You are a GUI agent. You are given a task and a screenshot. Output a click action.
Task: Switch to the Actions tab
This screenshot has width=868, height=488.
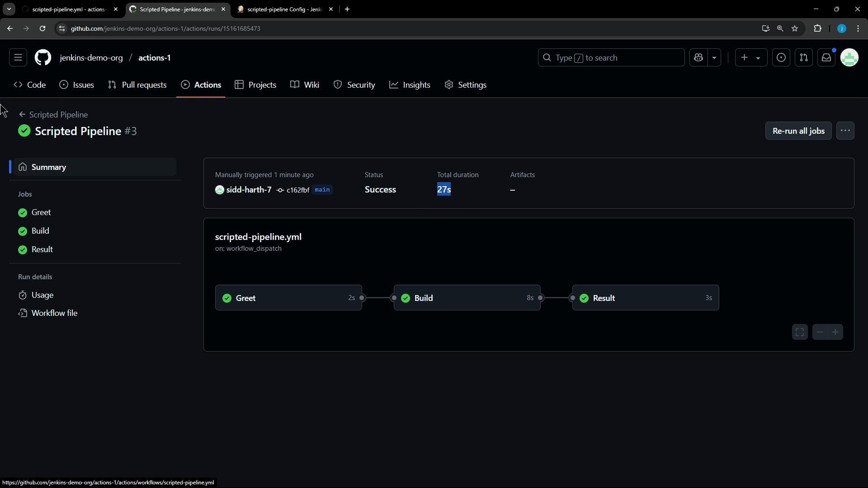coord(201,85)
